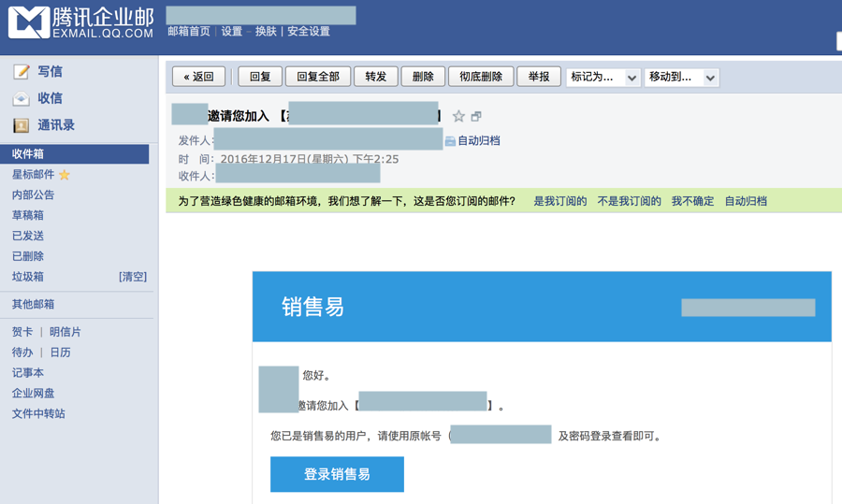Open 日历 calendar
The width and height of the screenshot is (842, 504).
pos(60,353)
